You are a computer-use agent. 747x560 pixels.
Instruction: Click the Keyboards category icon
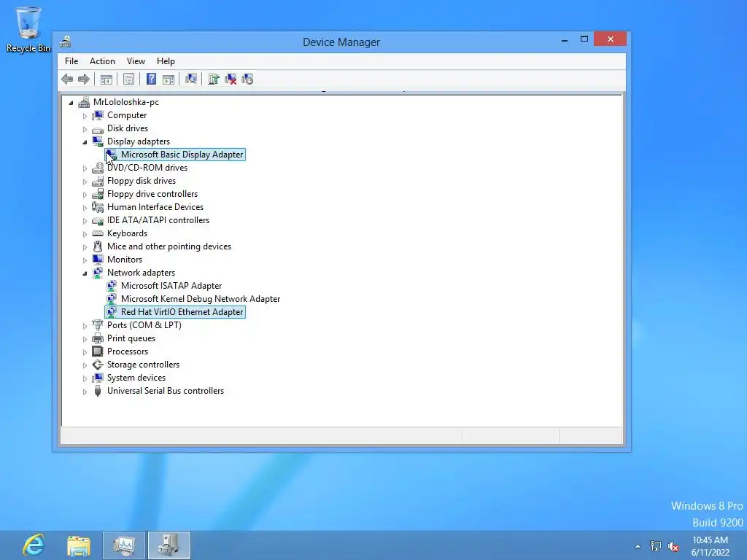[x=98, y=233]
